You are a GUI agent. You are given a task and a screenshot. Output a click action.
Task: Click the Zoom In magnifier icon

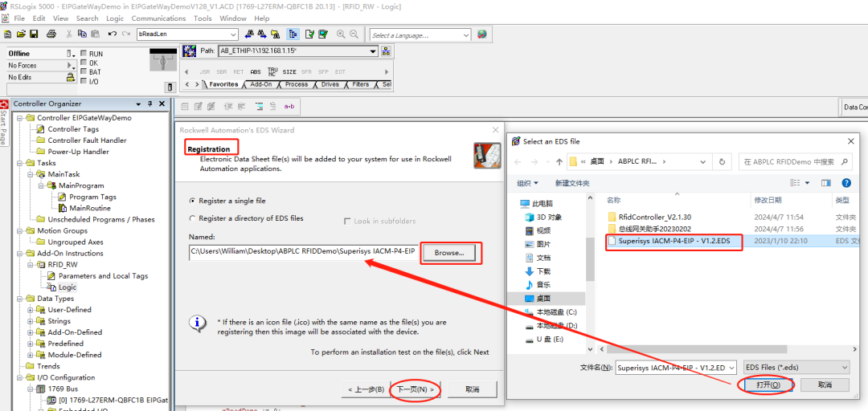point(341,35)
